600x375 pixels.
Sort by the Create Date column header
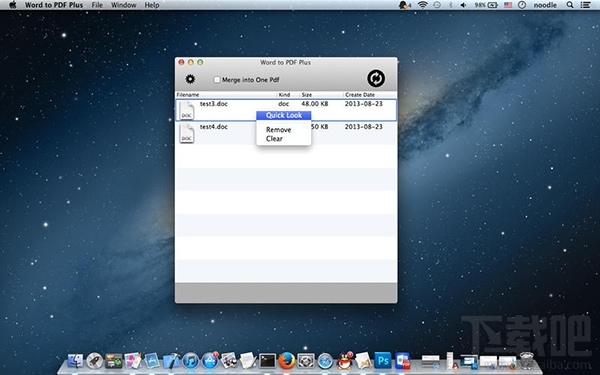pos(360,95)
